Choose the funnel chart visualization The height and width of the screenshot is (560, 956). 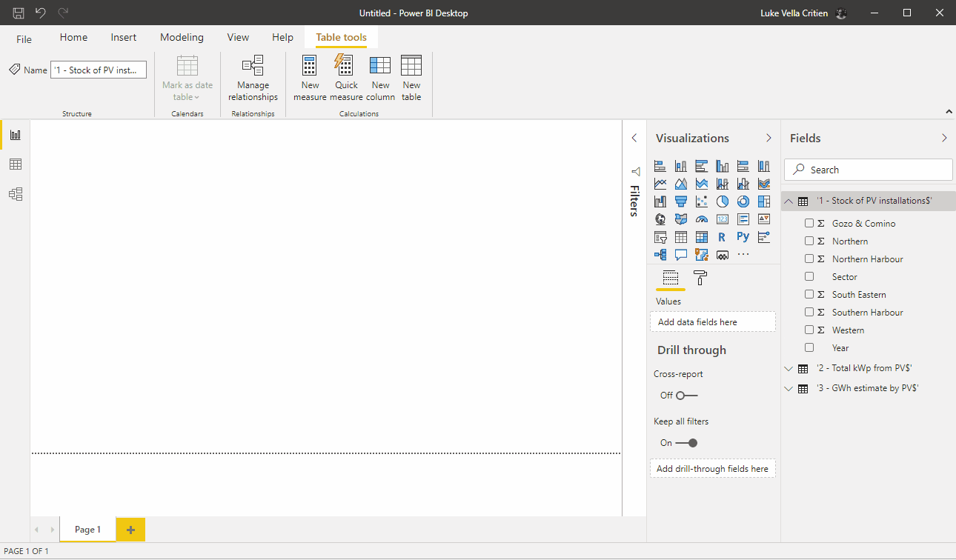(x=681, y=201)
